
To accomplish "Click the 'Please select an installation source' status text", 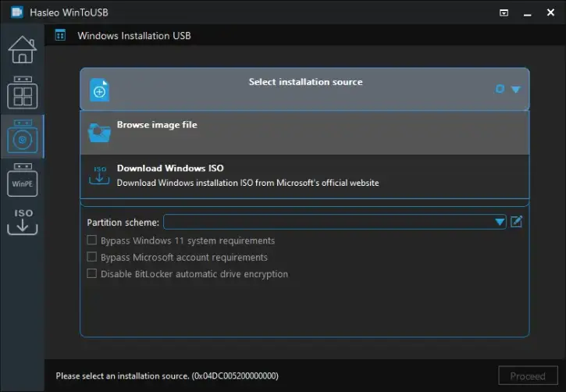I will pos(167,376).
